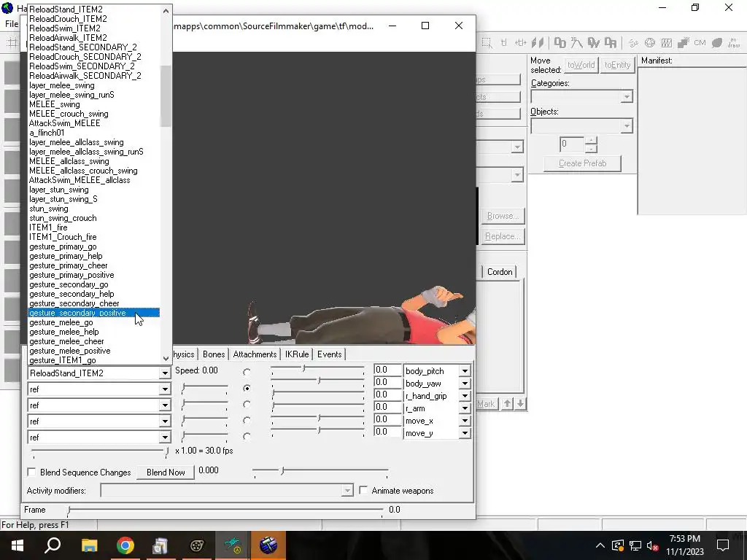Image resolution: width=747 pixels, height=560 pixels.
Task: Toggle the 'CM' toolbar icon
Action: coord(700,43)
